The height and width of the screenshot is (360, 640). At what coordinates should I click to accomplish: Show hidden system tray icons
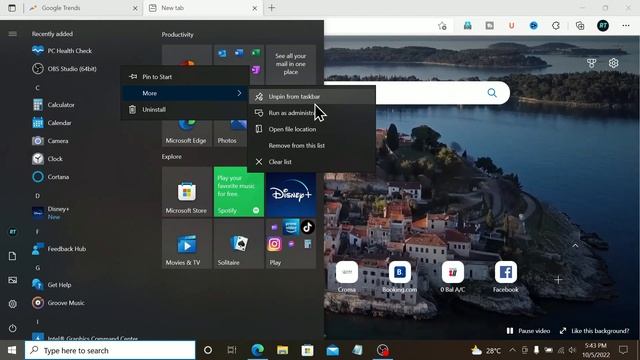tap(512, 350)
